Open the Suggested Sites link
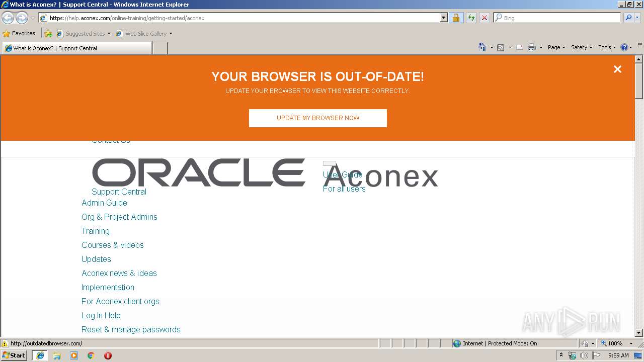The height and width of the screenshot is (362, 644). click(83, 34)
